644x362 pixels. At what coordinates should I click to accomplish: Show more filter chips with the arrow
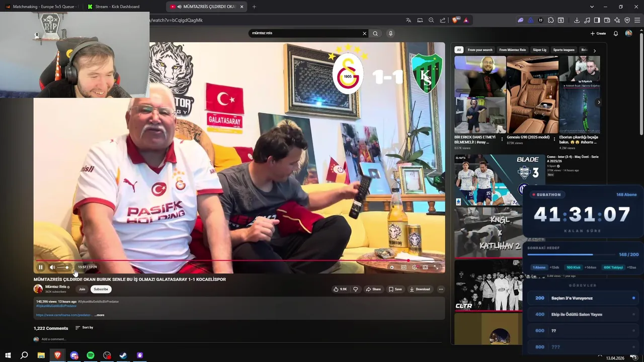pos(594,50)
